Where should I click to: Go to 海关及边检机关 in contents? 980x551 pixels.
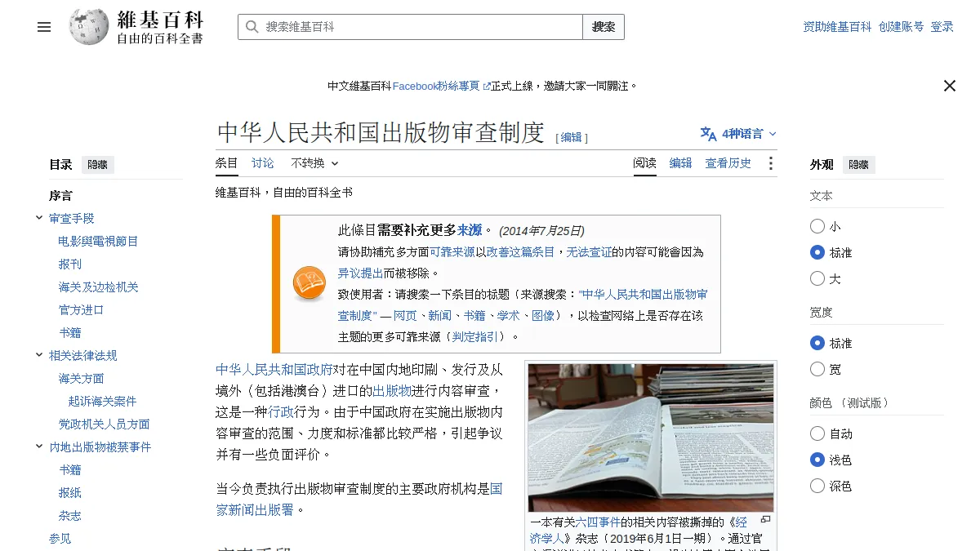98,287
